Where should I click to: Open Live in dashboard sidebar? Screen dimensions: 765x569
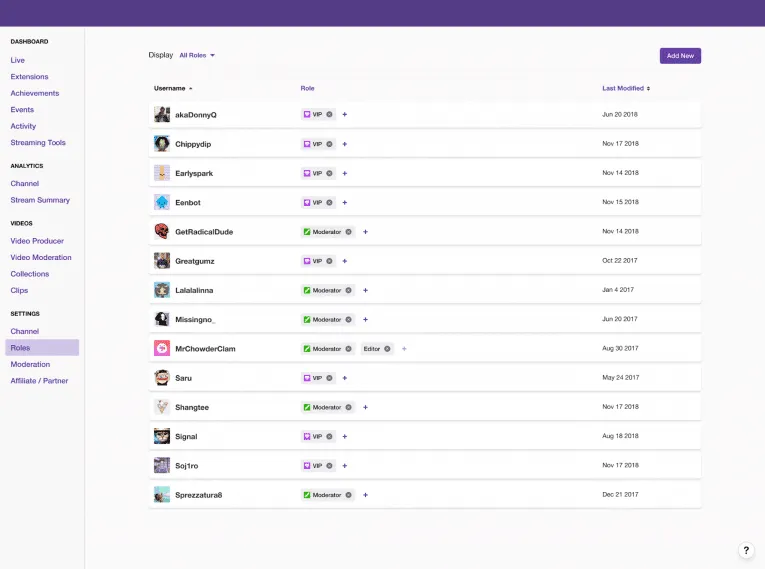pyautogui.click(x=18, y=60)
